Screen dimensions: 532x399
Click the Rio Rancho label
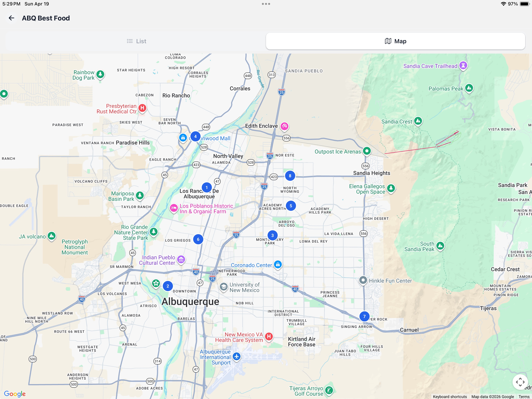(x=176, y=95)
